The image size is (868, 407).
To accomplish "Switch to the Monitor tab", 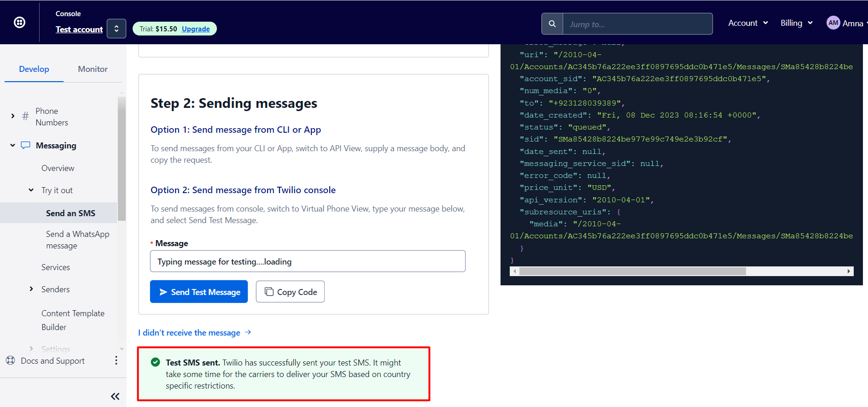I will [x=93, y=69].
